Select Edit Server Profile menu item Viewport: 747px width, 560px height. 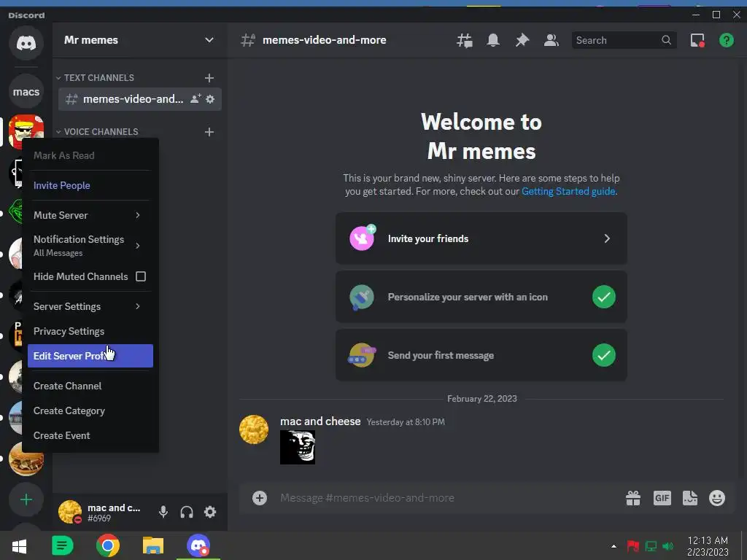click(90, 356)
